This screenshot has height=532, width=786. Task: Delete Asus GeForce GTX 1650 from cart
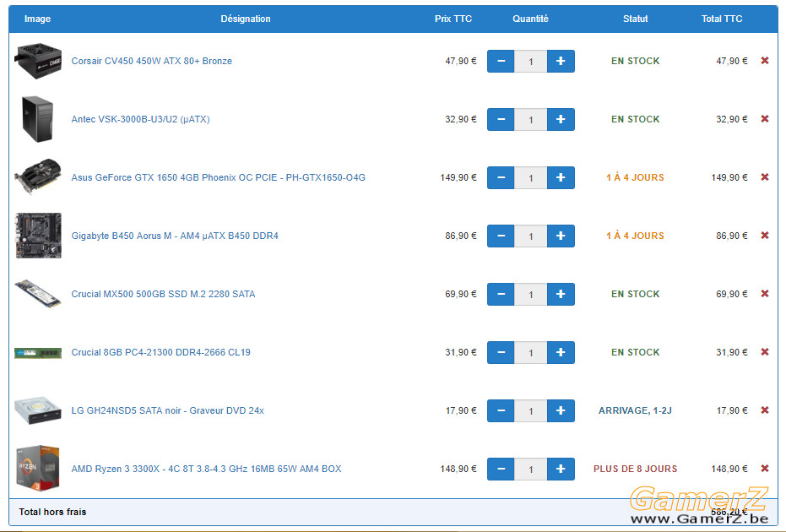click(765, 177)
